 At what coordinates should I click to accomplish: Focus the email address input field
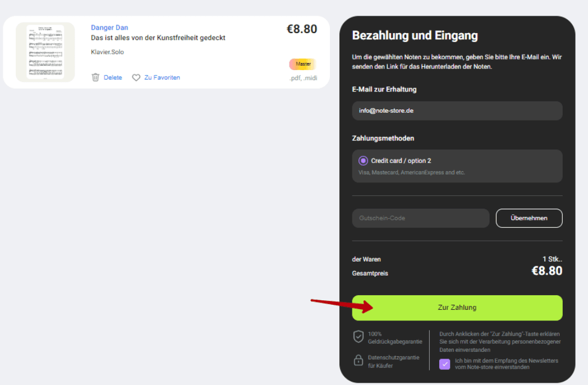tap(457, 111)
